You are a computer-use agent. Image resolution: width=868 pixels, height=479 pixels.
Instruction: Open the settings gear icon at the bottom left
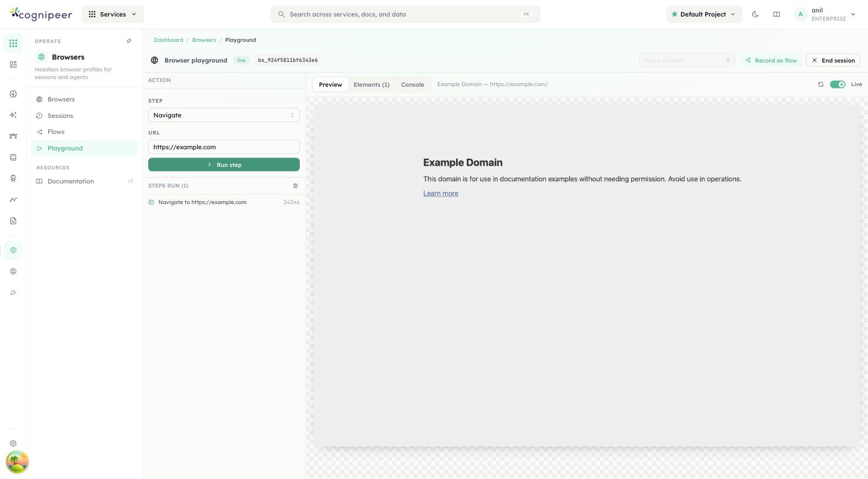13,444
